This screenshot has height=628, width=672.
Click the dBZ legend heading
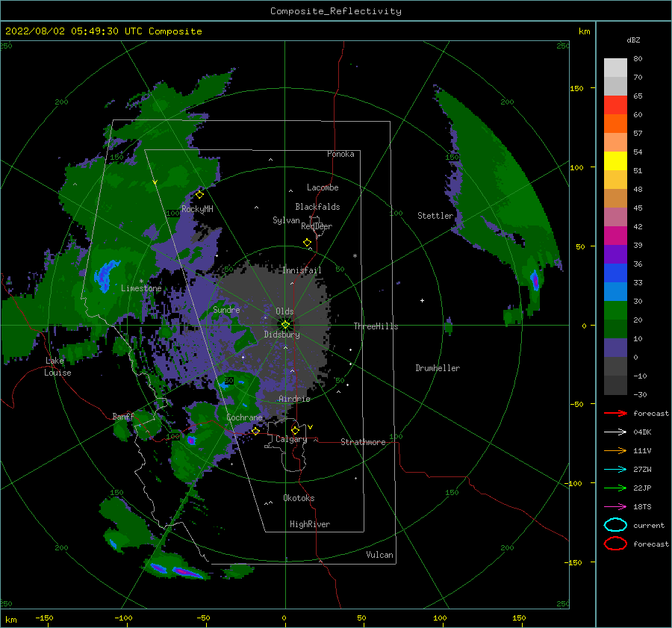point(633,40)
